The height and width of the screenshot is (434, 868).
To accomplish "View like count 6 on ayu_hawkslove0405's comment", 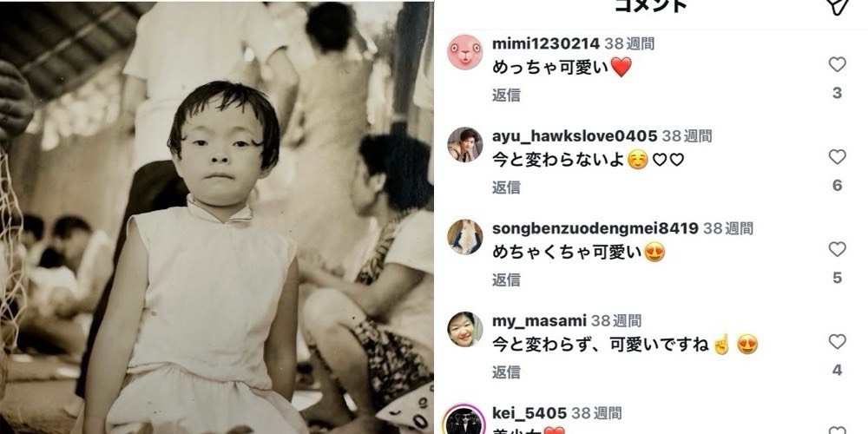I will (x=837, y=186).
